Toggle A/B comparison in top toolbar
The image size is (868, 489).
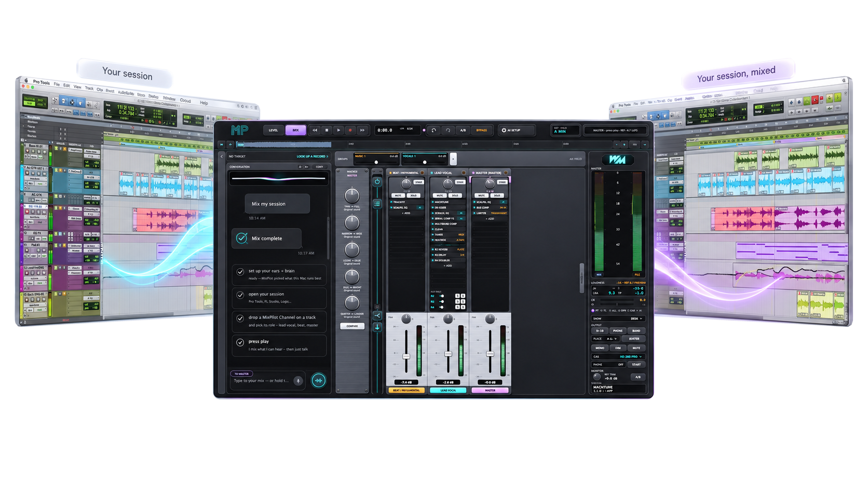tap(463, 130)
